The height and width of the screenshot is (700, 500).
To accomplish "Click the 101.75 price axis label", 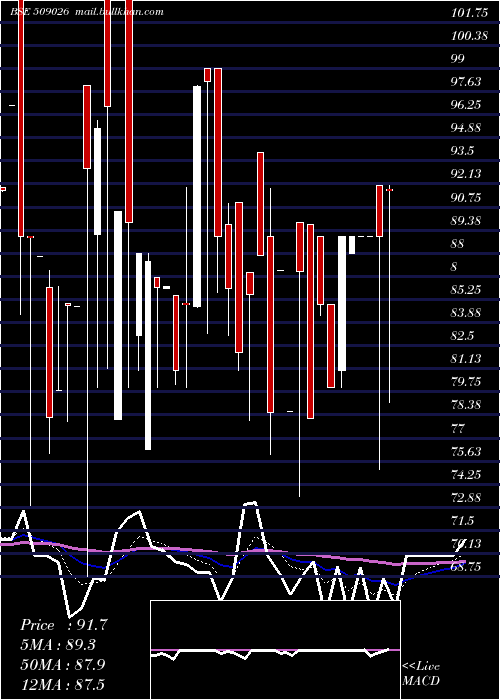I will (469, 13).
